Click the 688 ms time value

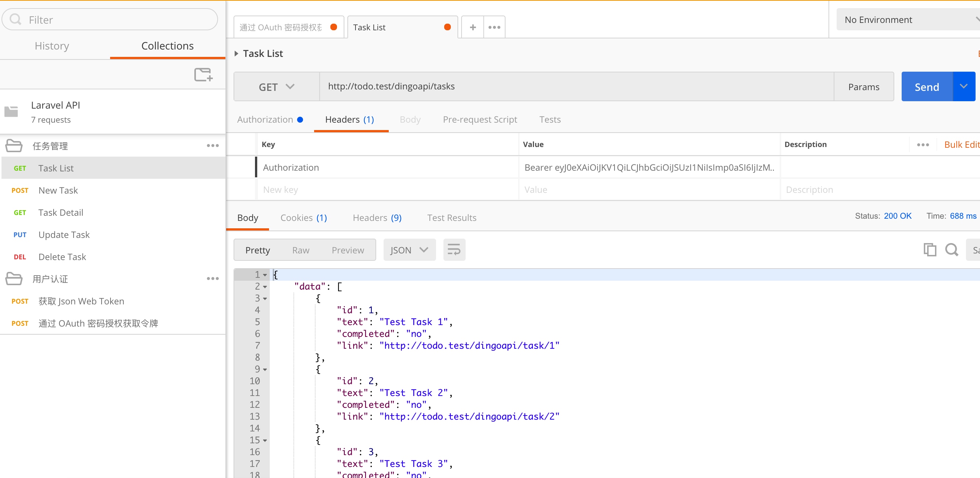[963, 216]
